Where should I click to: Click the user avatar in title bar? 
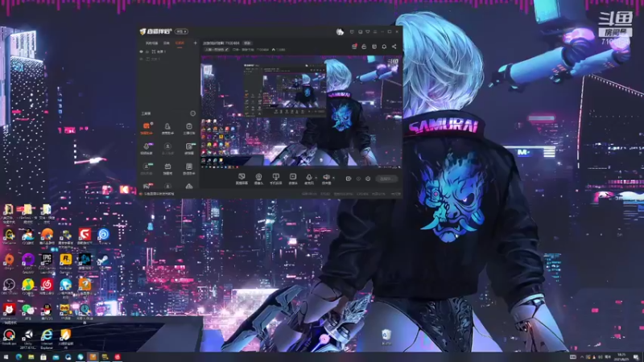click(x=340, y=32)
